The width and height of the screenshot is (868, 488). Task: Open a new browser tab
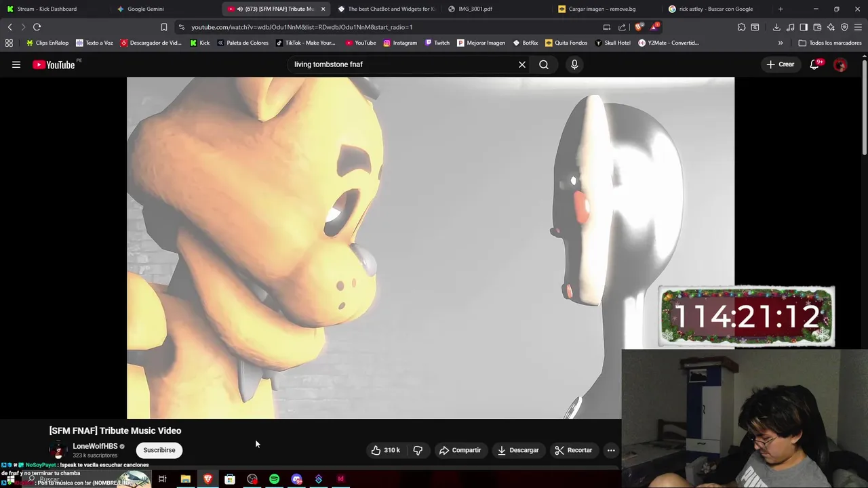click(x=781, y=9)
